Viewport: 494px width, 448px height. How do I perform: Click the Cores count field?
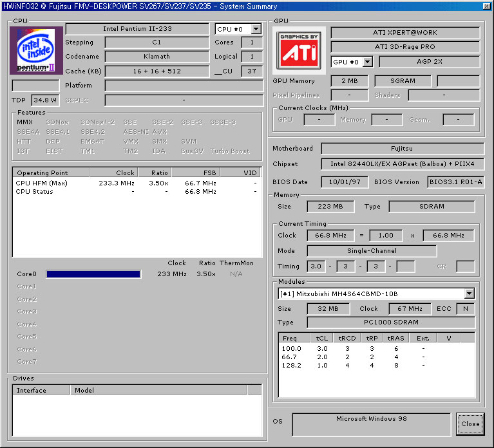252,42
